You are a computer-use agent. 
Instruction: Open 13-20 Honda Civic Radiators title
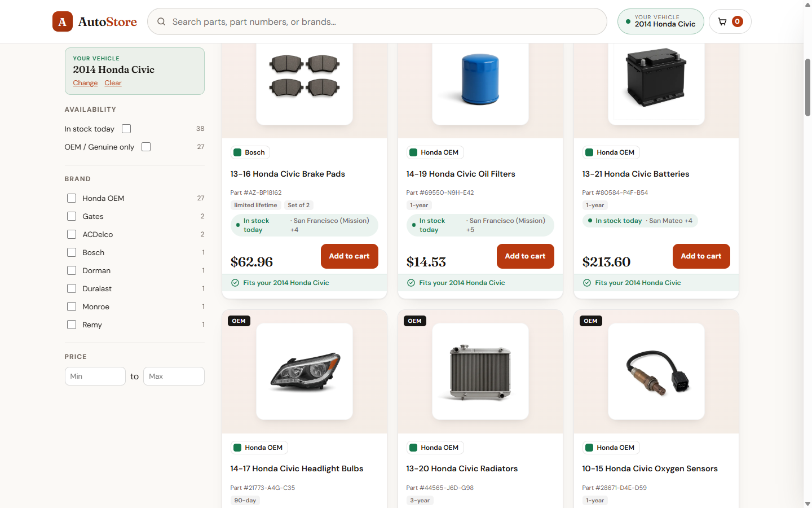tap(462, 468)
